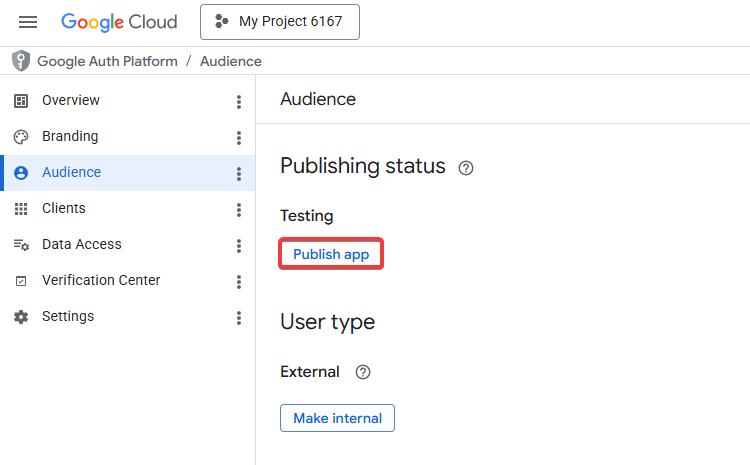Click the Verification Center checkbox icon
750x465 pixels.
pyautogui.click(x=21, y=281)
